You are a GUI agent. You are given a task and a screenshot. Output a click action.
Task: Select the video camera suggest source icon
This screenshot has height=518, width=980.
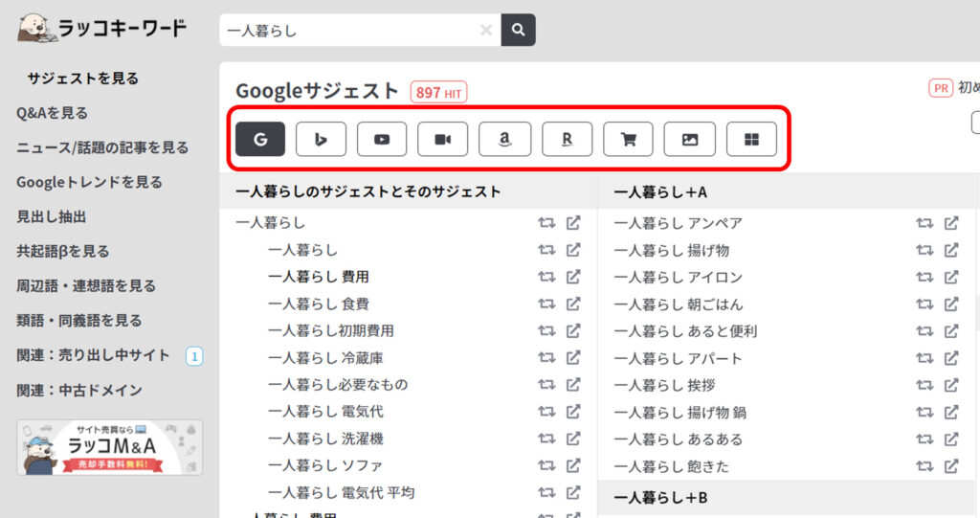point(442,139)
